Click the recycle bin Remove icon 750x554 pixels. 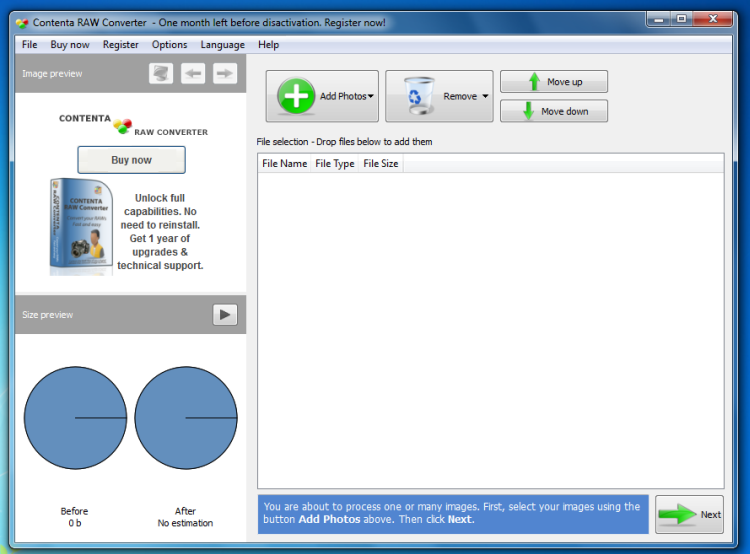[419, 96]
